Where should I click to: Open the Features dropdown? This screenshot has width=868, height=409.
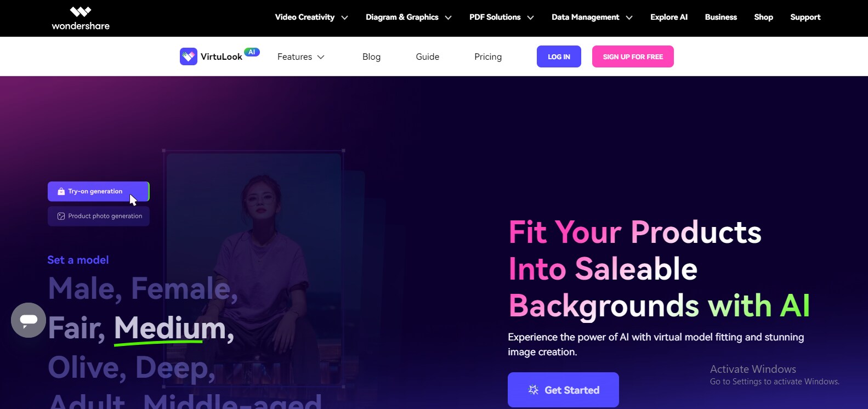click(301, 56)
